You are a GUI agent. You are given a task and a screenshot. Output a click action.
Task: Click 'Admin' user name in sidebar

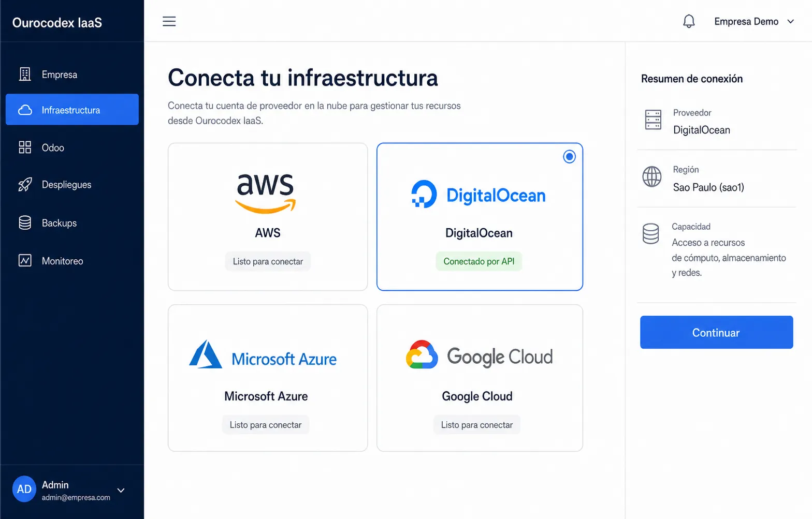55,485
